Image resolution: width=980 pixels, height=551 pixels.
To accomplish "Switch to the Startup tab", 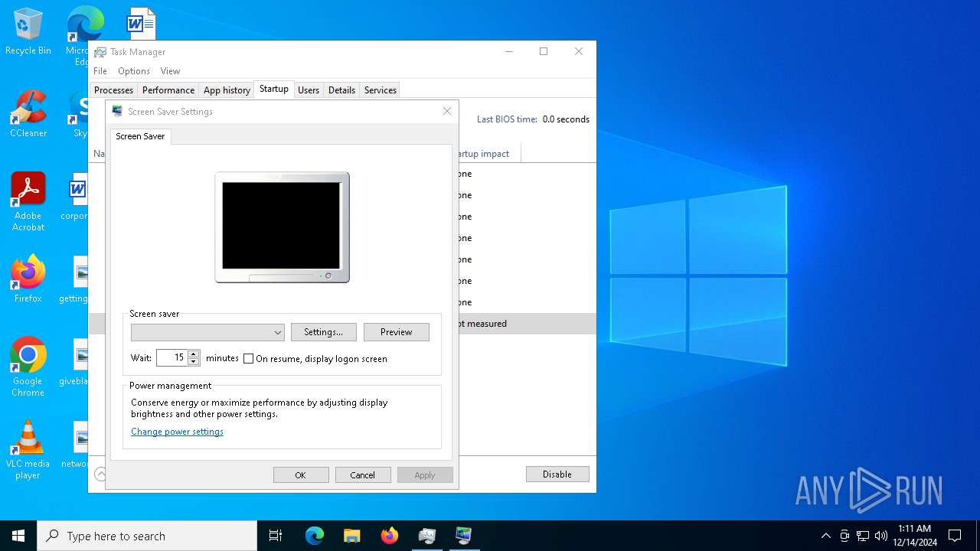I will (273, 90).
